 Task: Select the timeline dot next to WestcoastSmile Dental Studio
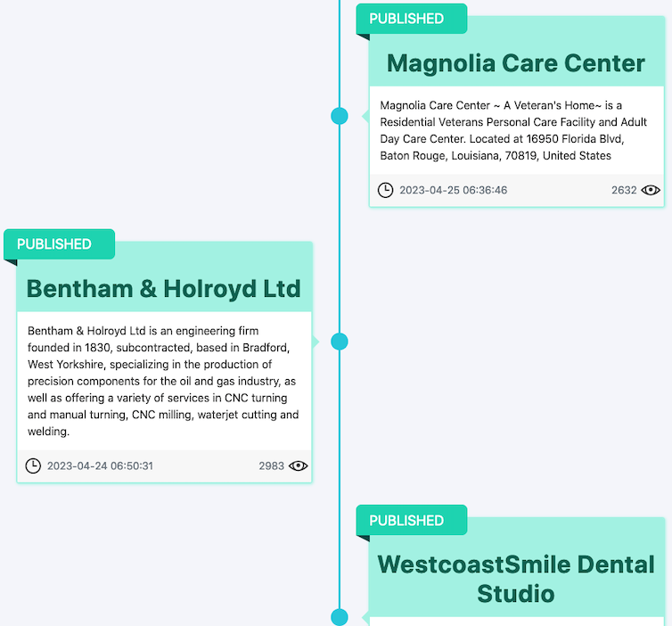340,617
